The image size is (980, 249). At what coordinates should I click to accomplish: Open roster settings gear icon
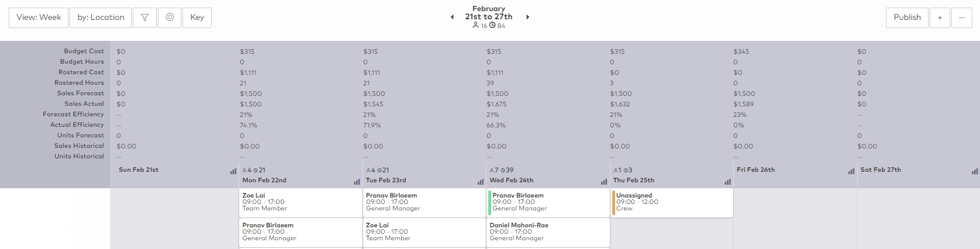[170, 18]
